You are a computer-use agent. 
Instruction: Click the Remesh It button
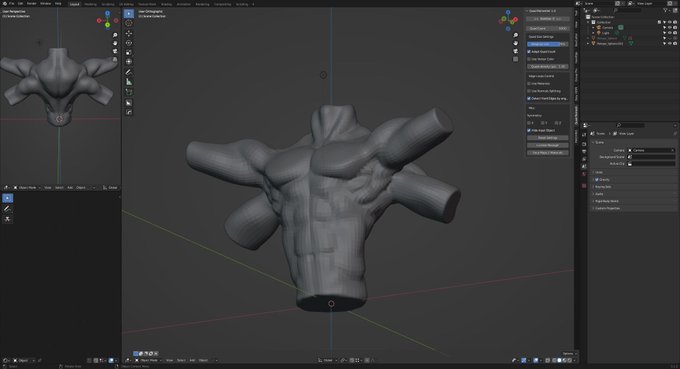(x=548, y=19)
